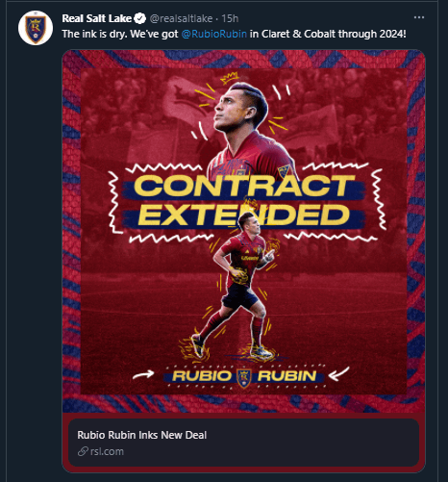Open the rsl.com domain link
The image size is (448, 482).
(107, 451)
